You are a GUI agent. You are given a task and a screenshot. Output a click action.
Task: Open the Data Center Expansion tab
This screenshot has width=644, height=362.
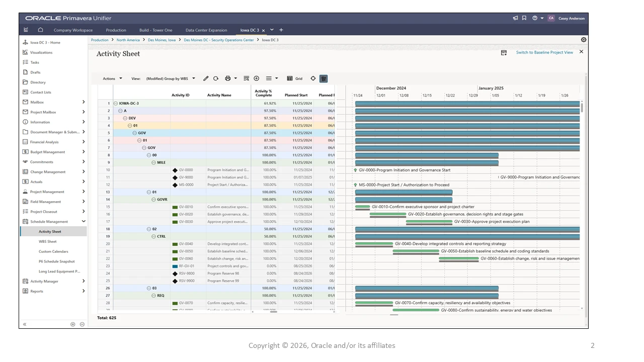point(206,30)
